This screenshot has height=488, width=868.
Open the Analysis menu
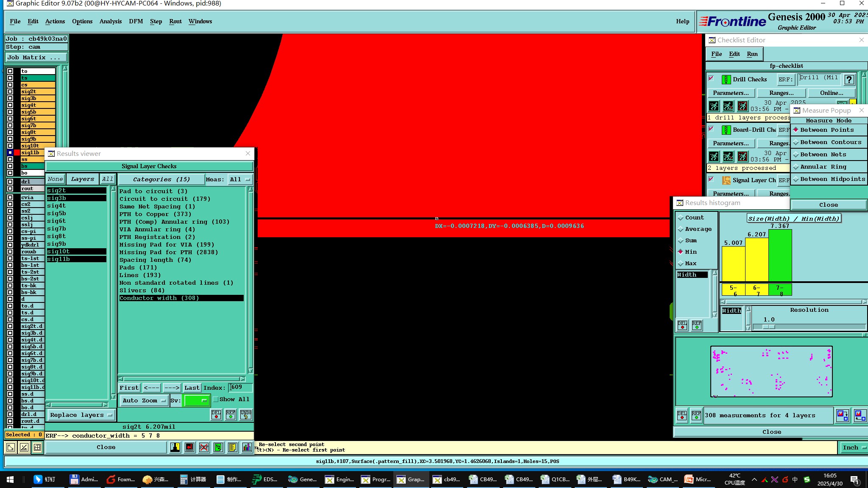pyautogui.click(x=110, y=21)
